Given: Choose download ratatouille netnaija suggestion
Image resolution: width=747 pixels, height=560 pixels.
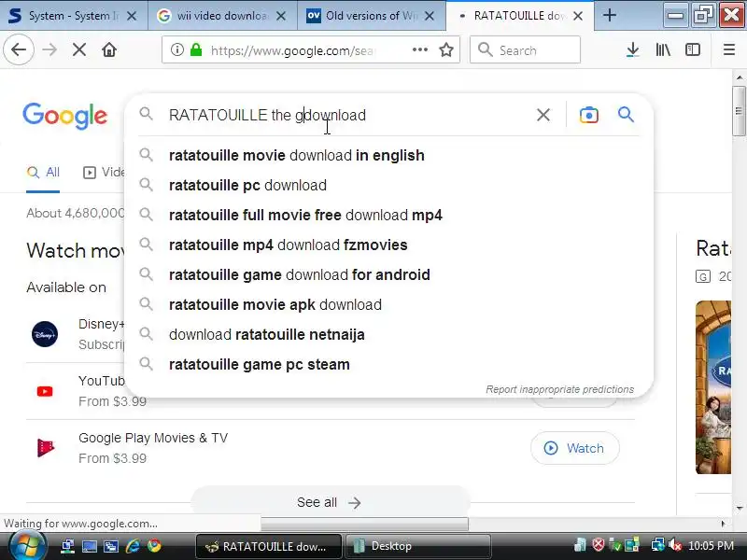Looking at the screenshot, I should (388, 335).
